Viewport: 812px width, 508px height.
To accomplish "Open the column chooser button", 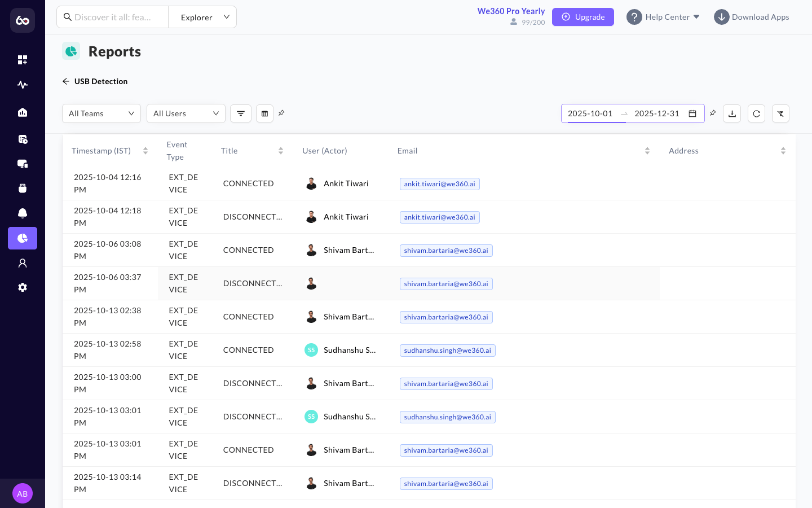I will pos(264,113).
